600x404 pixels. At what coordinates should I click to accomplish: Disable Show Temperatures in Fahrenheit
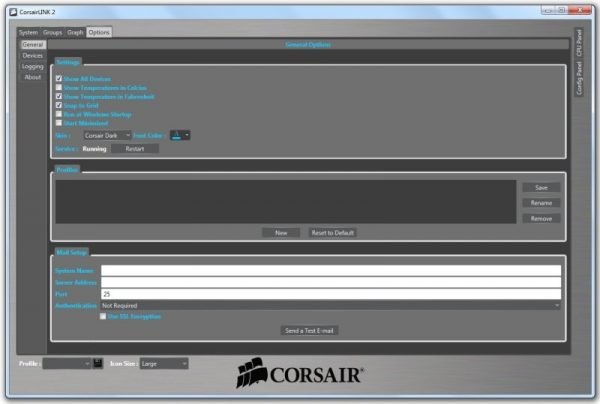point(59,96)
